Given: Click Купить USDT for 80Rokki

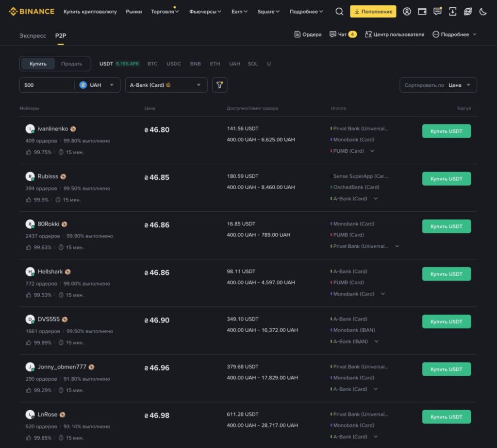Looking at the screenshot, I should click(447, 226).
